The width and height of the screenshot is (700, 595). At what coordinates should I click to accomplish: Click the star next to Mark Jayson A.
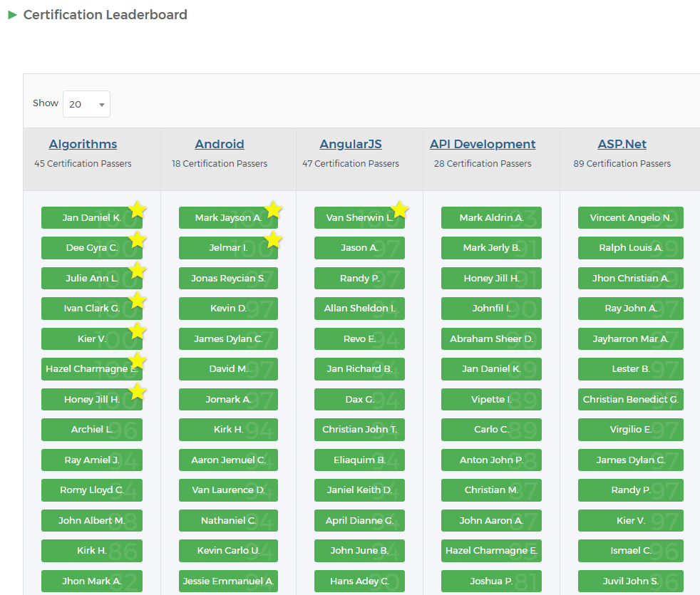click(x=273, y=209)
